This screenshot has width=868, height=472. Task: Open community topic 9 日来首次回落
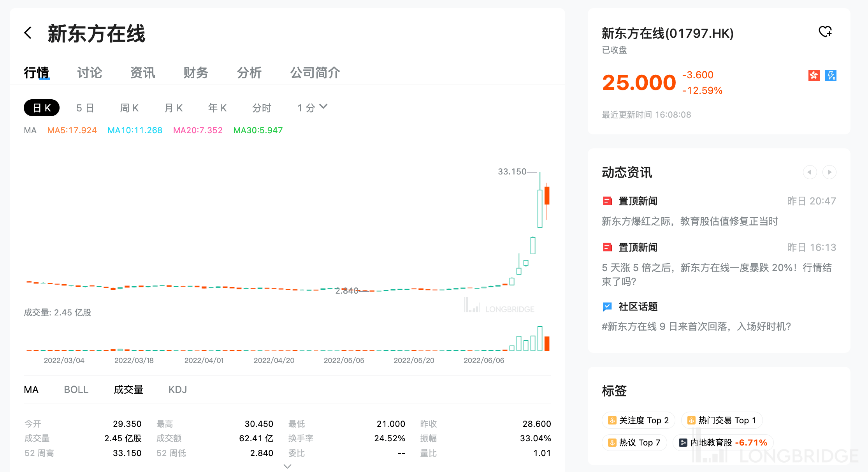[x=696, y=326]
